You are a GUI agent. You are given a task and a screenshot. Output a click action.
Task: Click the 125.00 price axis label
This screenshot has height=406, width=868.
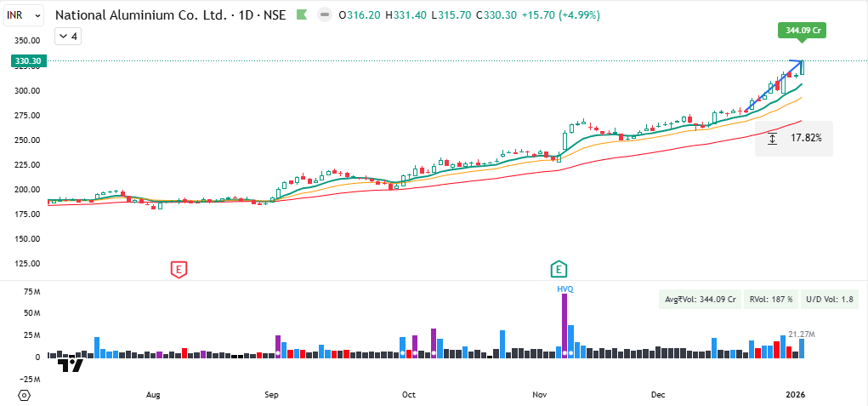tap(27, 264)
